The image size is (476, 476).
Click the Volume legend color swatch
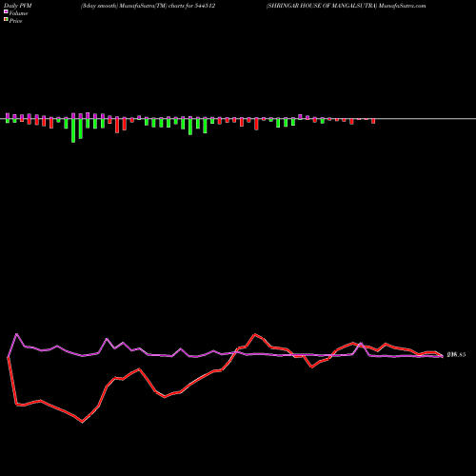click(x=6, y=11)
